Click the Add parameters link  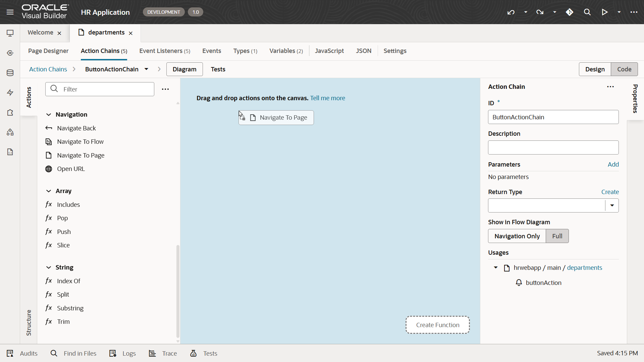[x=613, y=164]
